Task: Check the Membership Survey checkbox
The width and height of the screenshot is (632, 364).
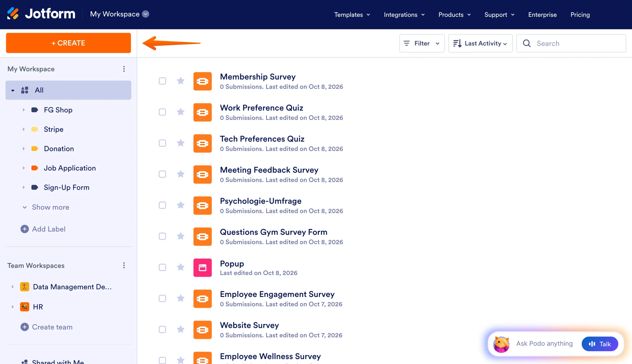Action: [x=162, y=81]
